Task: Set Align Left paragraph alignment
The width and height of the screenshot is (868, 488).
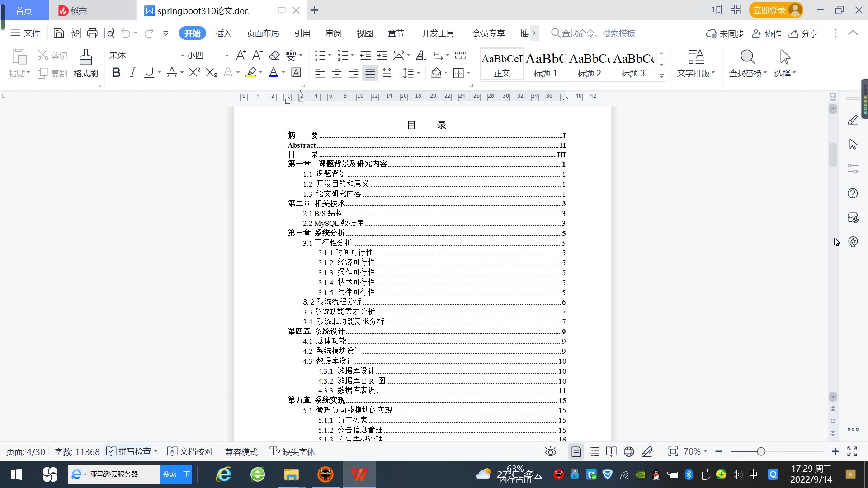Action: click(320, 73)
